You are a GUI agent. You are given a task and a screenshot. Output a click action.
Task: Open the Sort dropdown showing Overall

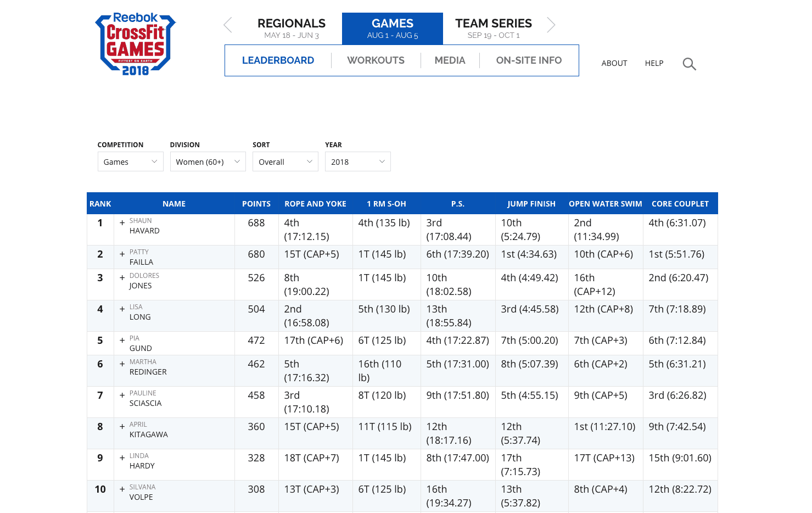point(285,161)
